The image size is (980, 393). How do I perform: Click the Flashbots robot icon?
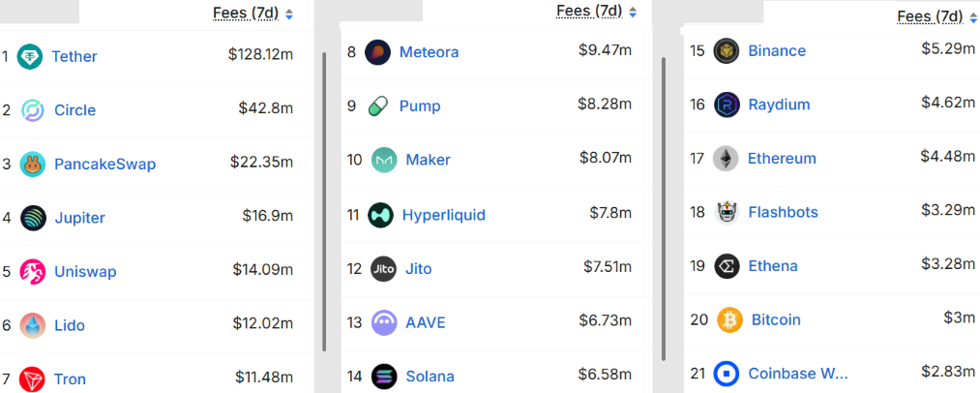pyautogui.click(x=727, y=212)
